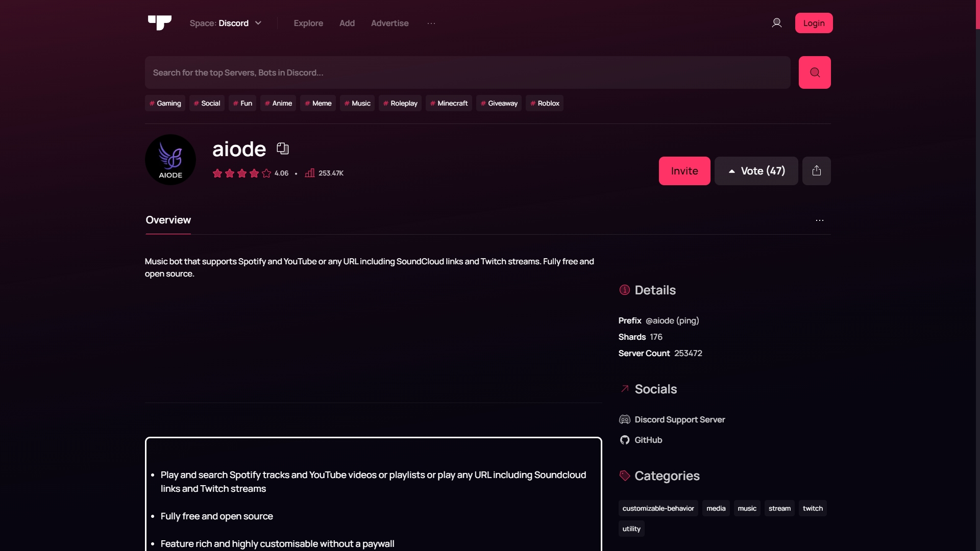Image resolution: width=980 pixels, height=551 pixels.
Task: Open the music category chip
Action: [x=747, y=508]
